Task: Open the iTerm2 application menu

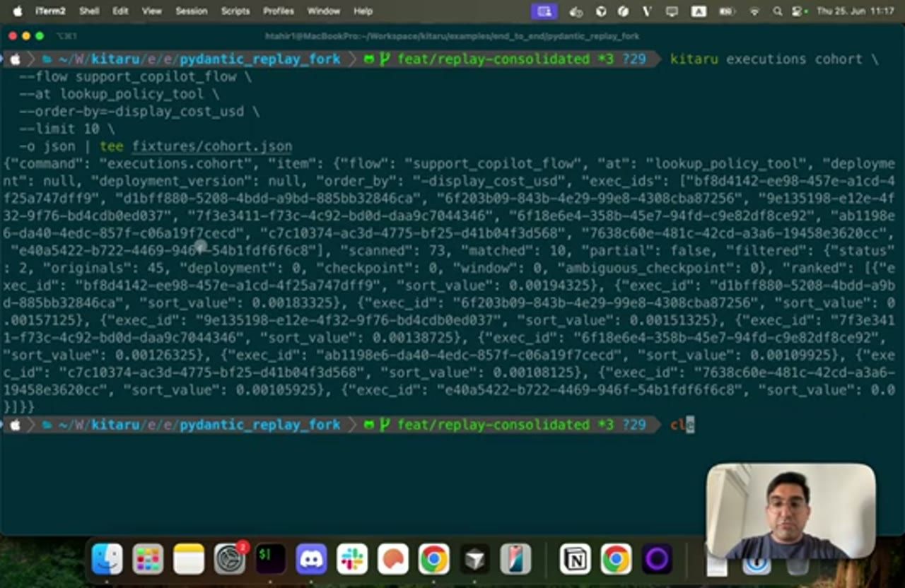Action: (50, 11)
